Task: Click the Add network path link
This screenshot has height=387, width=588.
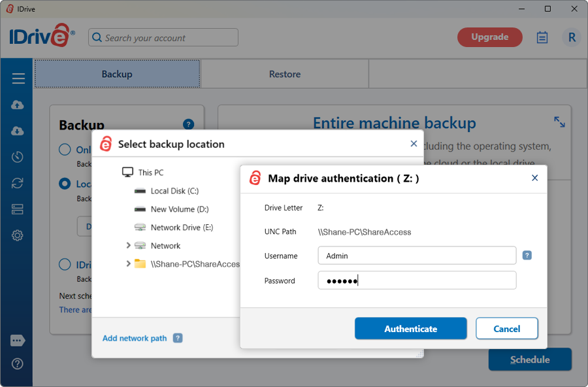Action: click(135, 338)
